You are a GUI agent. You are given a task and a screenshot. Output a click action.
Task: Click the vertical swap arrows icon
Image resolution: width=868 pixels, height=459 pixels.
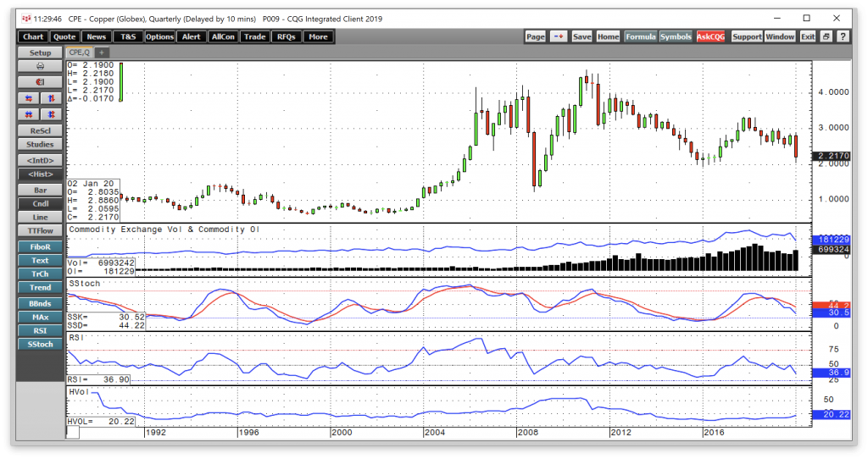pos(52,97)
